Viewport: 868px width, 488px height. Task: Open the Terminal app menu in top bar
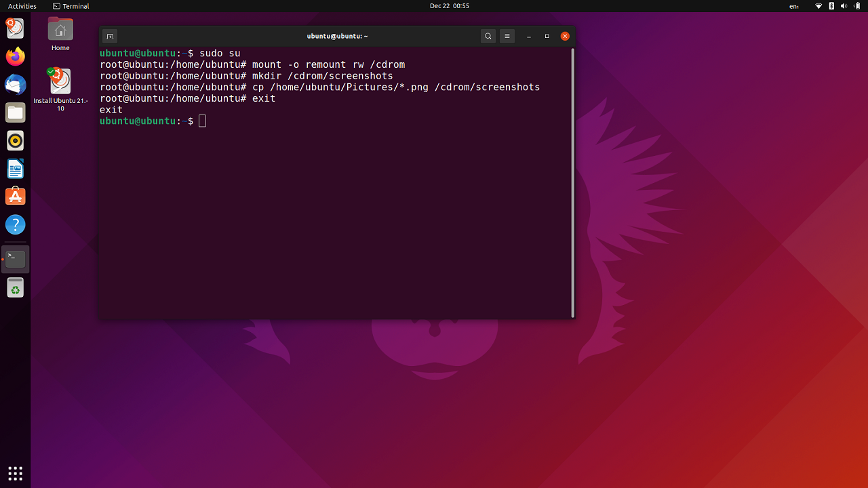tap(71, 6)
